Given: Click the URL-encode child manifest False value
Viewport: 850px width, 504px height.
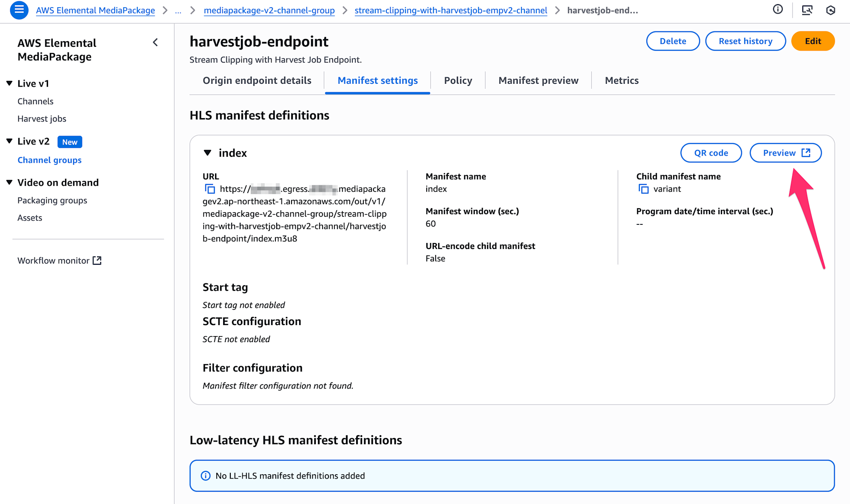Looking at the screenshot, I should 435,258.
